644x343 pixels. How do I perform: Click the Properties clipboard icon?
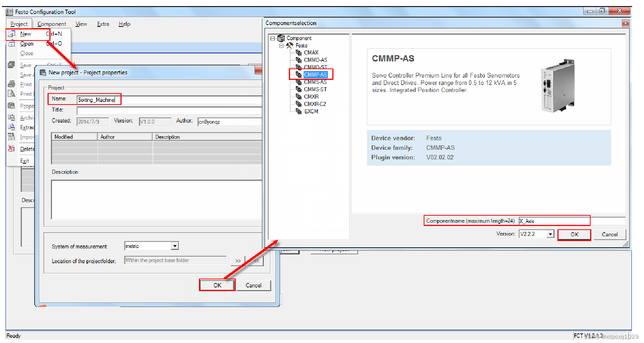click(11, 106)
